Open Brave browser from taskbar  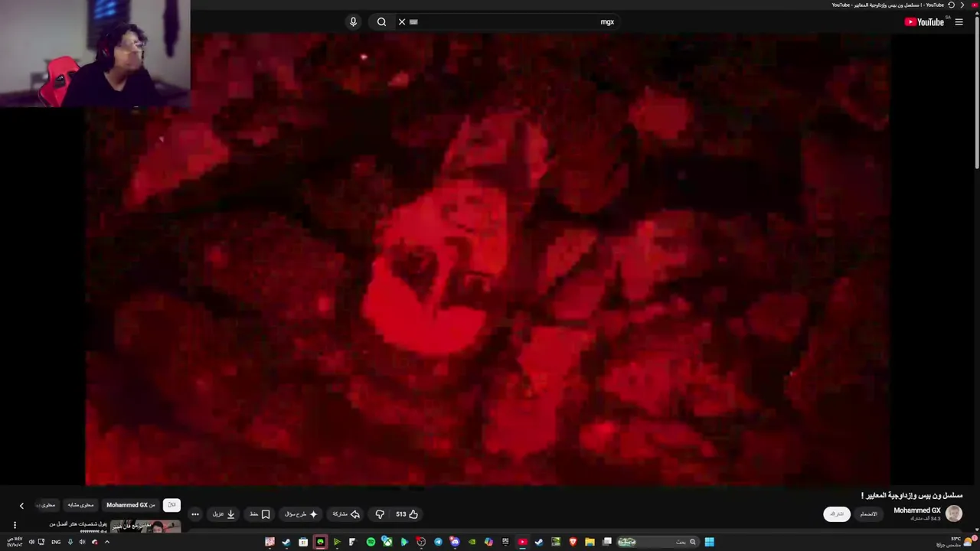573,542
